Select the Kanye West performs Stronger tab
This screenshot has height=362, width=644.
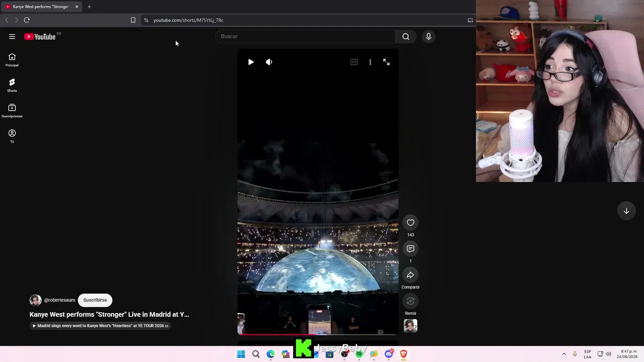[x=40, y=7]
